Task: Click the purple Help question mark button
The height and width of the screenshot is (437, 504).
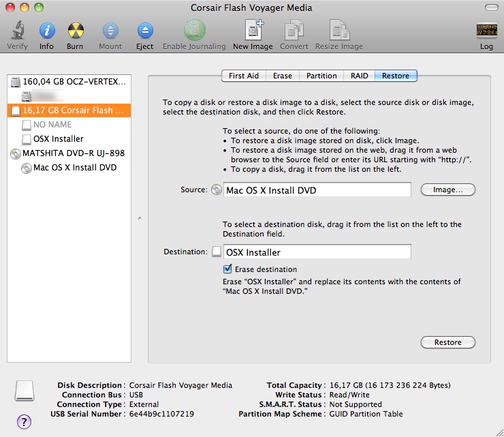Action: [24, 421]
